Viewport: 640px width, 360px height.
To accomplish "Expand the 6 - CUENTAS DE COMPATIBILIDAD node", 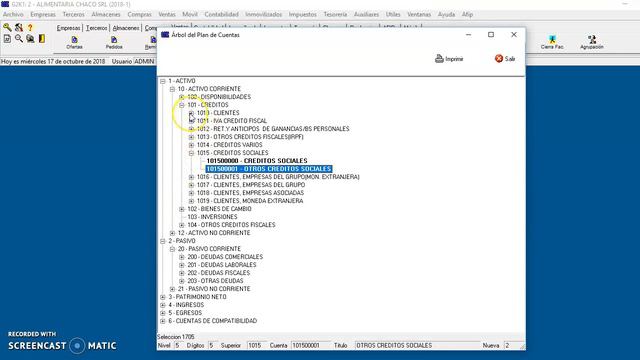I will point(163,321).
